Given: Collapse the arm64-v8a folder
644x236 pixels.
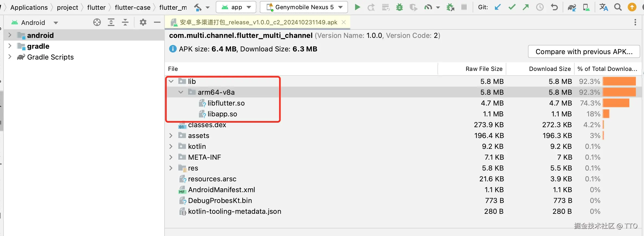Looking at the screenshot, I should point(181,92).
